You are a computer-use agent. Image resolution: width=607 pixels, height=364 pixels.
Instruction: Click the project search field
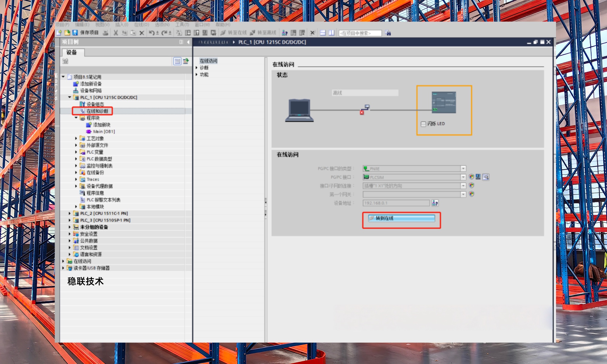tap(360, 33)
